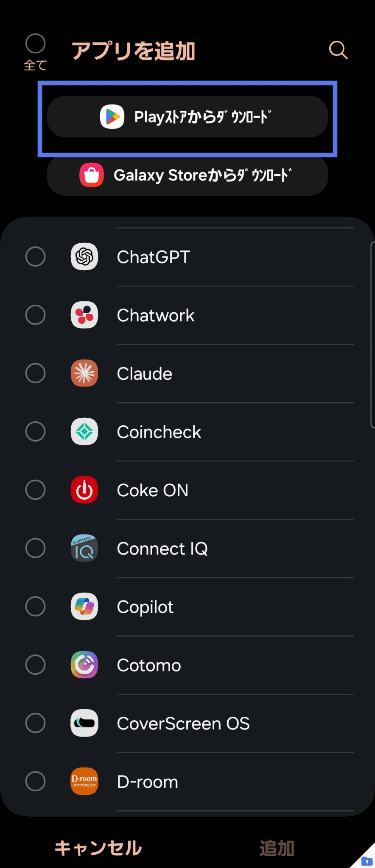Image resolution: width=375 pixels, height=868 pixels.
Task: Check the radio button beside ChatGPT
Action: [36, 257]
